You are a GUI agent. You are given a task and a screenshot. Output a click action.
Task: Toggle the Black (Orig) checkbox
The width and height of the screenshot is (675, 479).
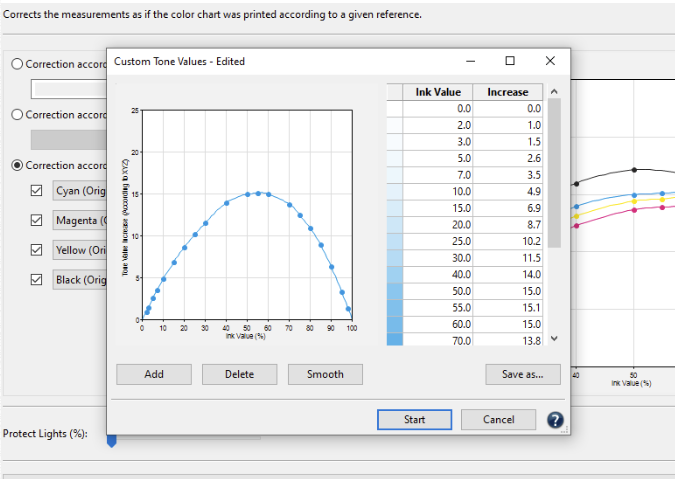tap(37, 280)
